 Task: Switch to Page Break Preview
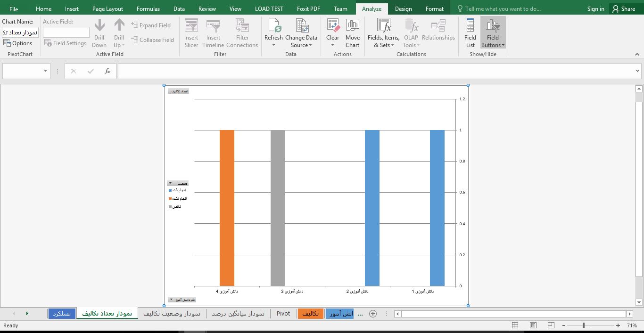(x=551, y=325)
